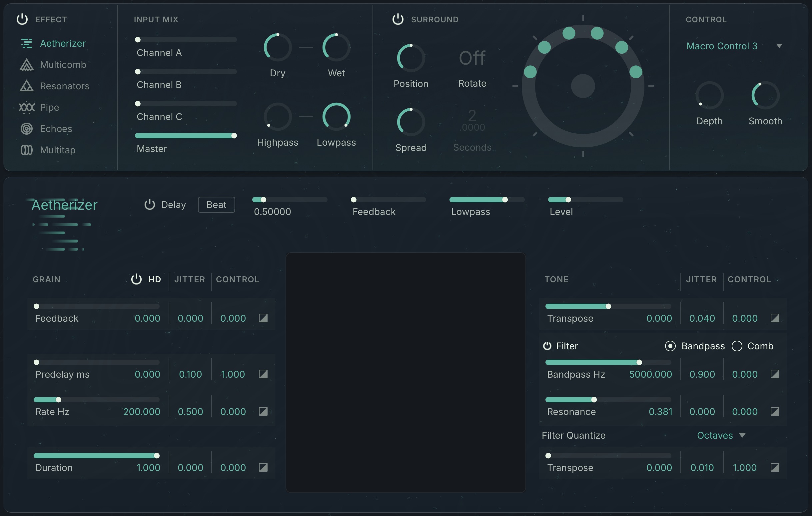Select the Comb filter radio button
The image size is (812, 516).
pos(737,346)
